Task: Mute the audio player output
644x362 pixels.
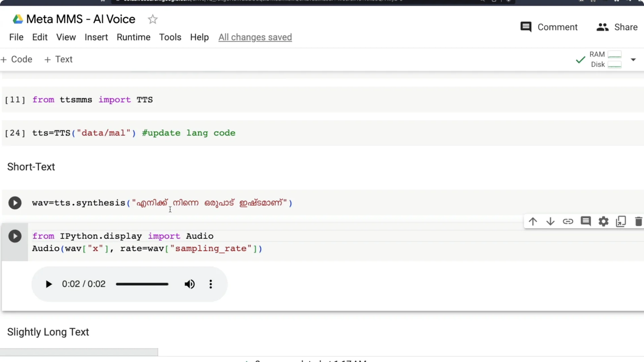Action: (189, 284)
